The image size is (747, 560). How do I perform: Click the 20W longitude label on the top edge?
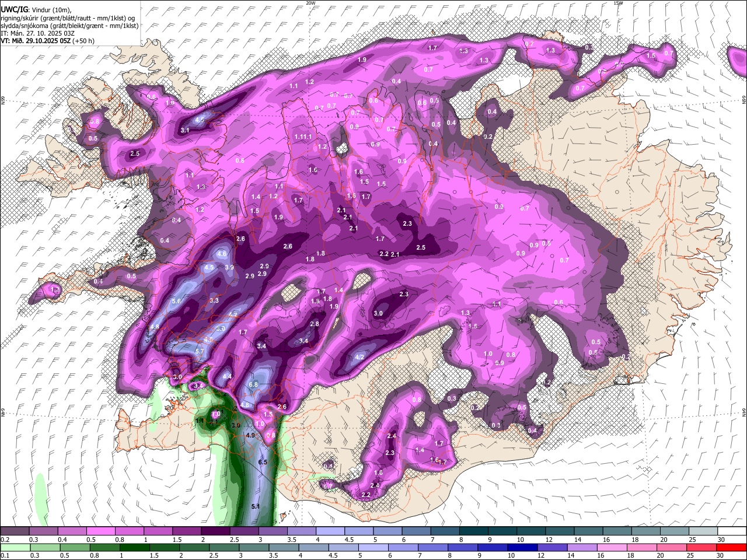pos(310,3)
